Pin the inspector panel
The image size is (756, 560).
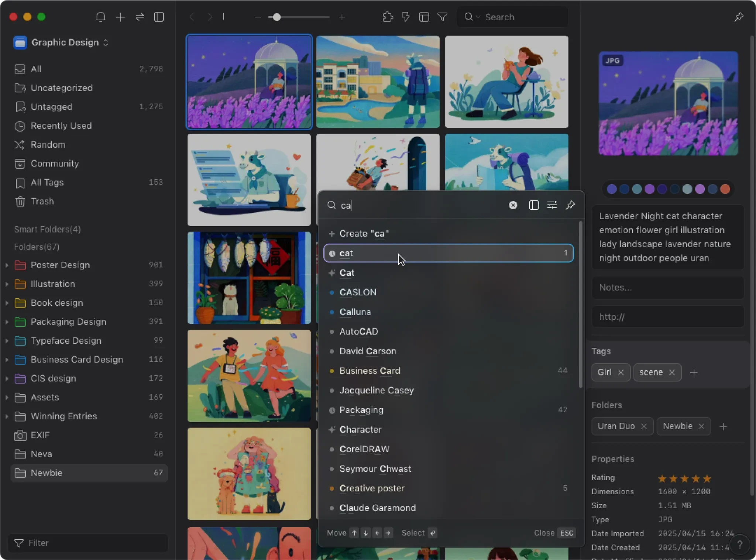click(739, 17)
